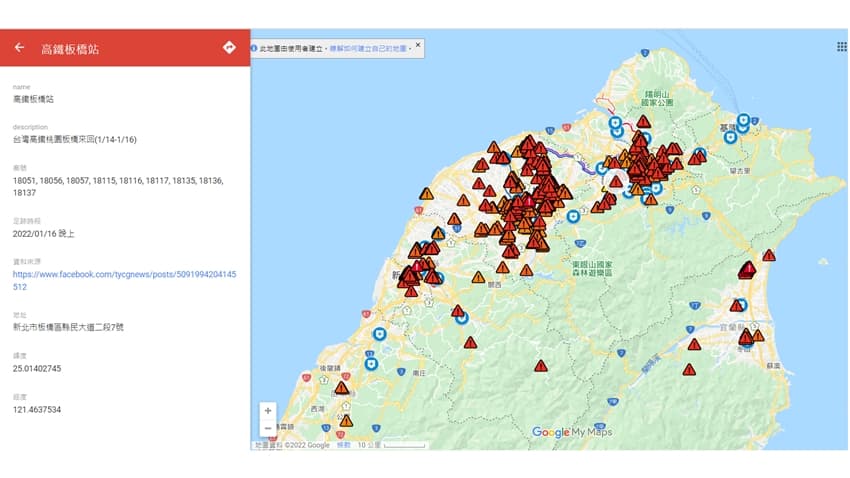
Task: Click the southernmost red warning marker in Yilan
Action: 689,370
